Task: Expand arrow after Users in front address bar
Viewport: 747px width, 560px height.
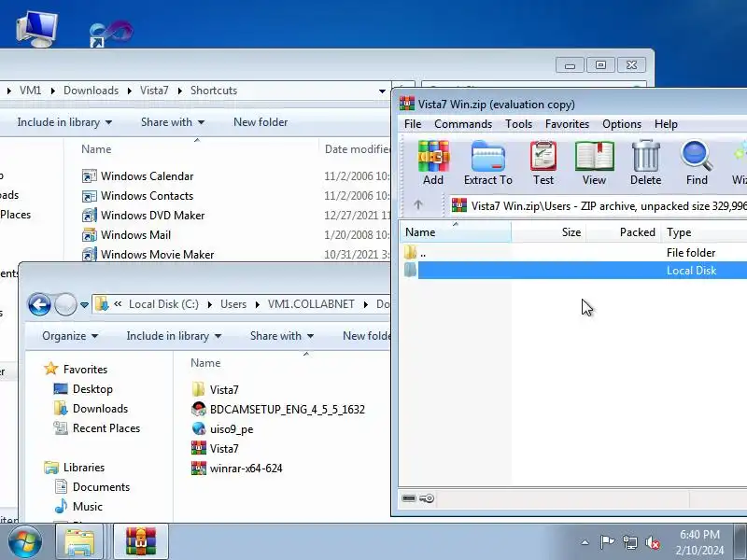Action: 258,305
